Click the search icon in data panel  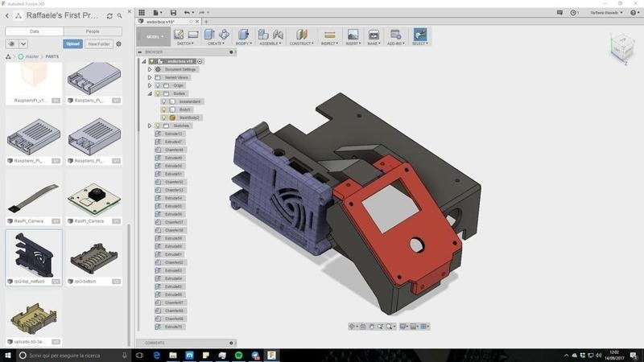[x=119, y=16]
